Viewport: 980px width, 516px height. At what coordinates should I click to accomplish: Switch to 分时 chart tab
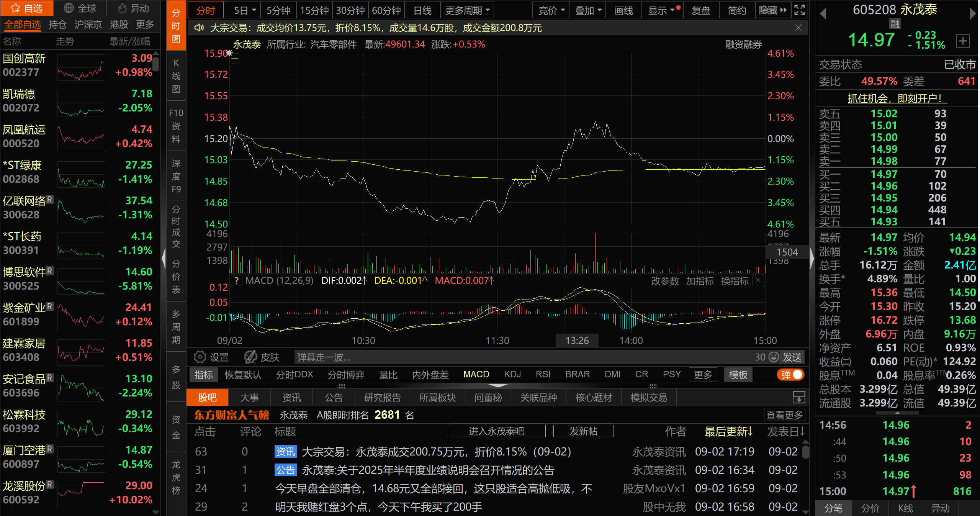click(206, 10)
